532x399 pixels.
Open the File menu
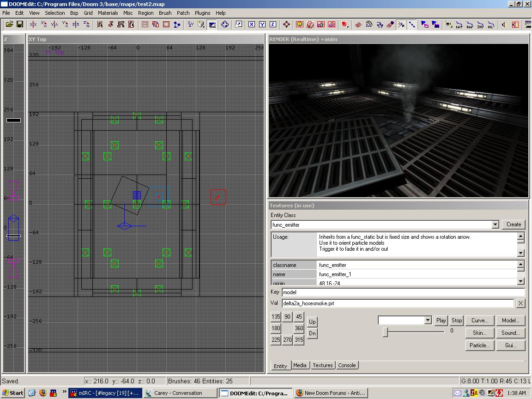(6, 13)
